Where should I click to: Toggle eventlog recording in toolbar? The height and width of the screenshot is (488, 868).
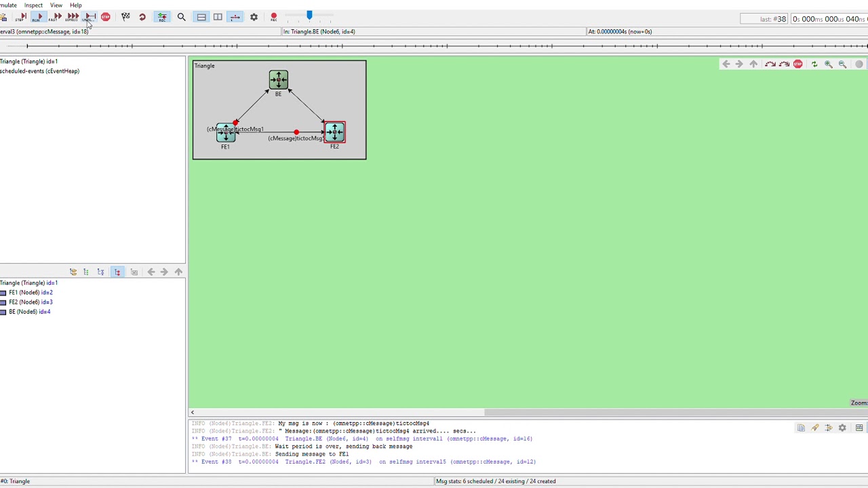162,17
